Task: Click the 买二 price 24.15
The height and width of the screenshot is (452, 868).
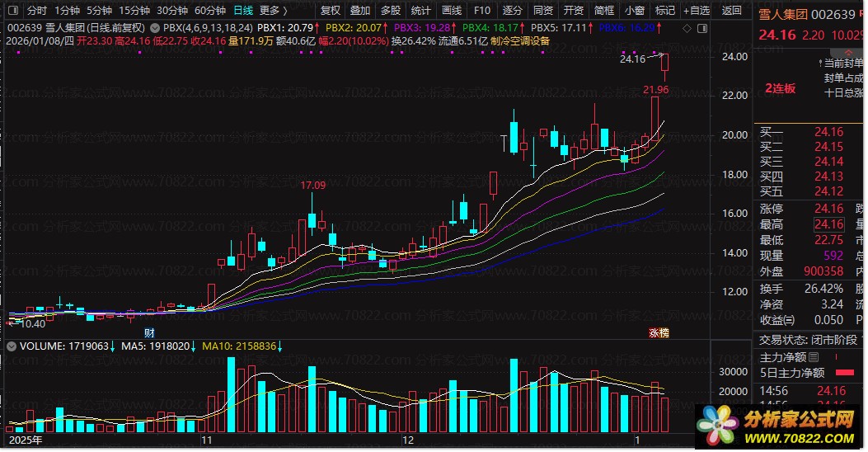Action: 828,147
